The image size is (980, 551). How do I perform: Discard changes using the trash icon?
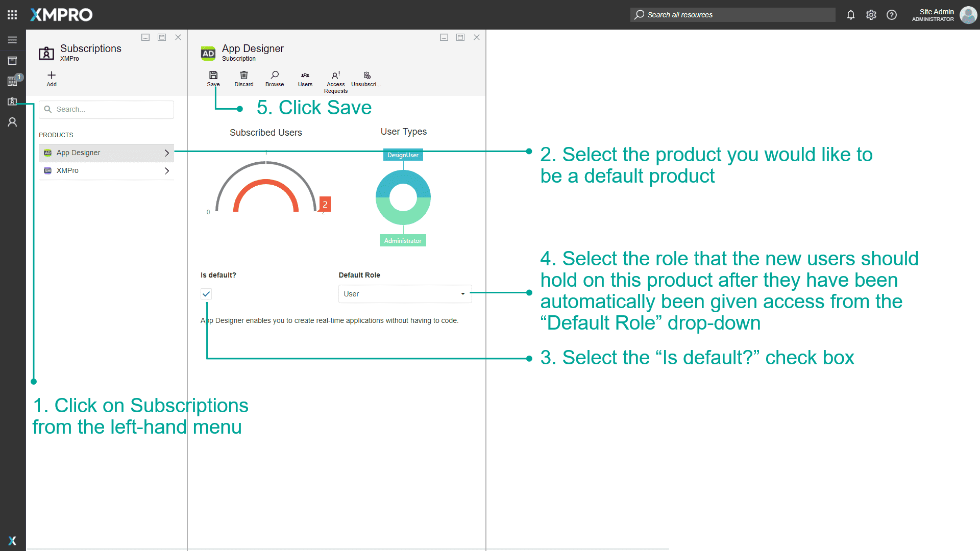(x=243, y=78)
